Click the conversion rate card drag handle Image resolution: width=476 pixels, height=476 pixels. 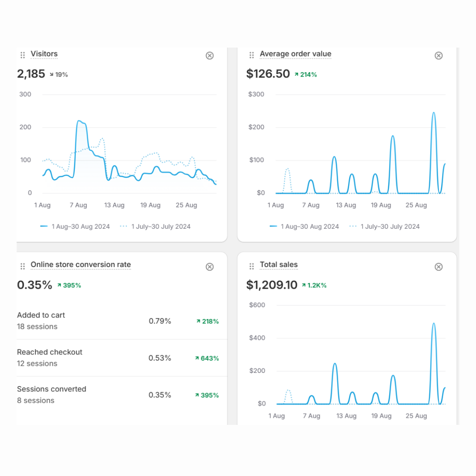click(22, 266)
